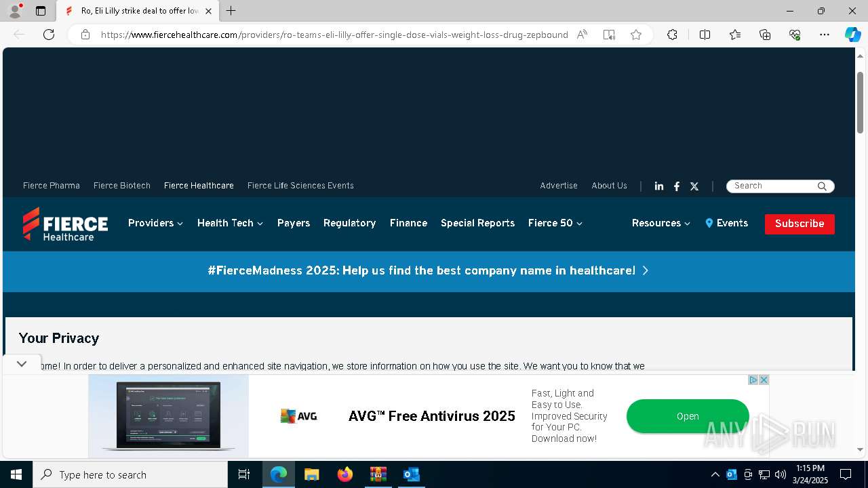
Task: Click the page vertical scrollbar thumb
Action: [x=861, y=102]
